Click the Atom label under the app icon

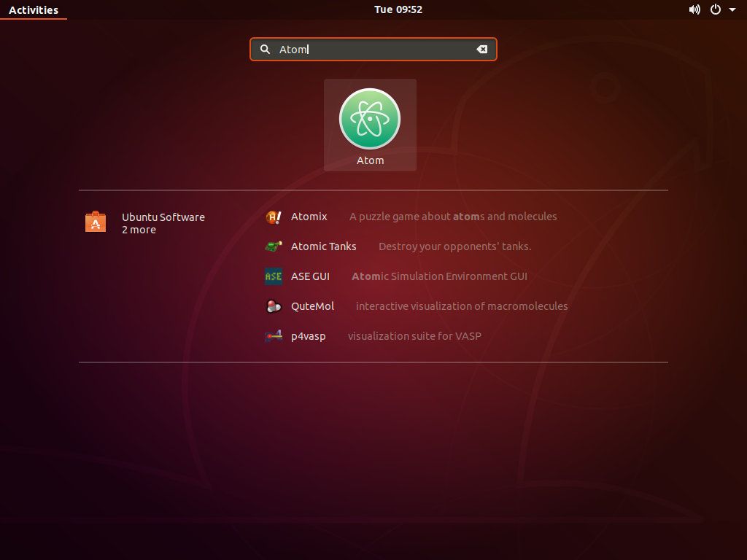370,160
